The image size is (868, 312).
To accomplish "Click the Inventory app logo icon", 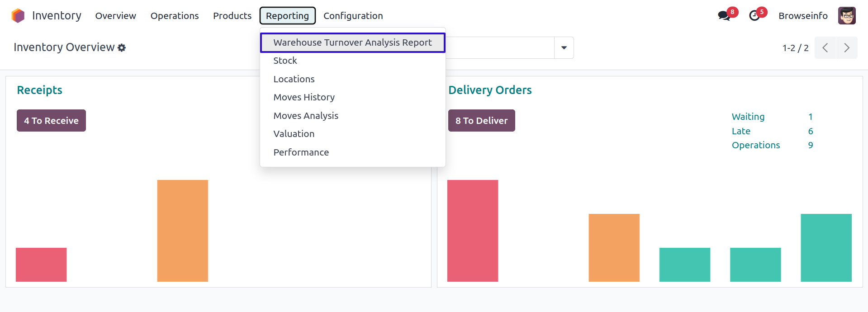I will (x=18, y=16).
